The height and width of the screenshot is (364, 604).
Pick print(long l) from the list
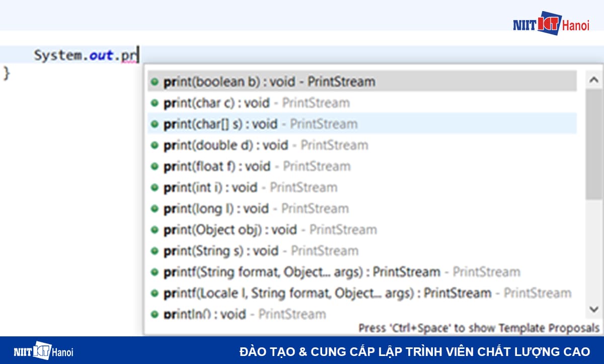256,209
